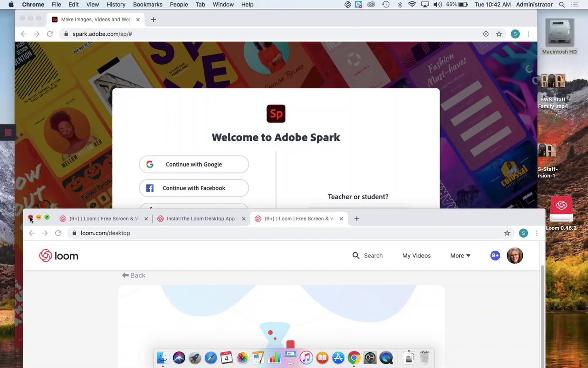Click the Loom page vertical scrollbar
The image size is (588, 368).
[x=542, y=316]
